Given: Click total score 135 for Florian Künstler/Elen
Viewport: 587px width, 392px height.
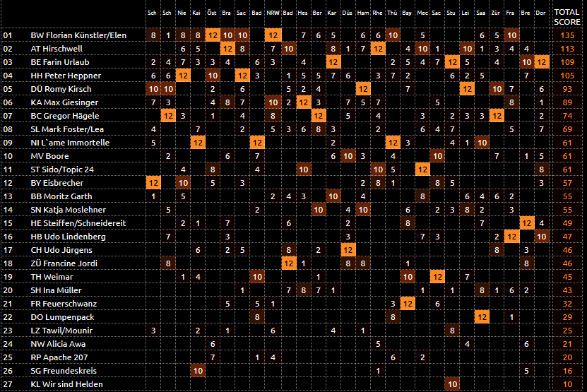Looking at the screenshot, I should tap(567, 35).
